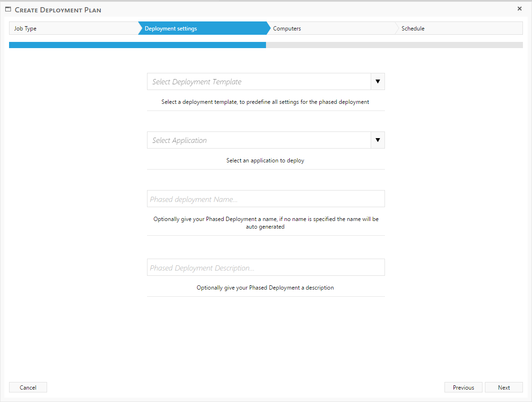Proceed with the Next button
532x402 pixels.
pyautogui.click(x=503, y=388)
